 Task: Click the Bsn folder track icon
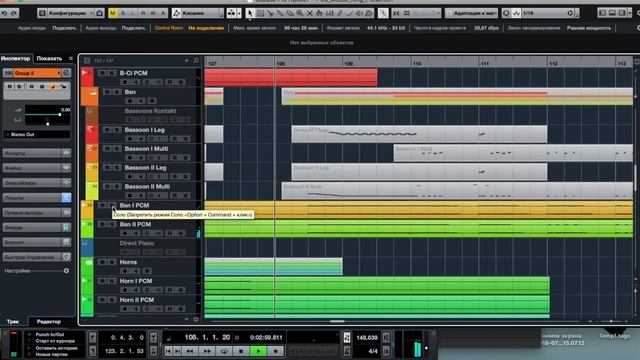[x=93, y=92]
